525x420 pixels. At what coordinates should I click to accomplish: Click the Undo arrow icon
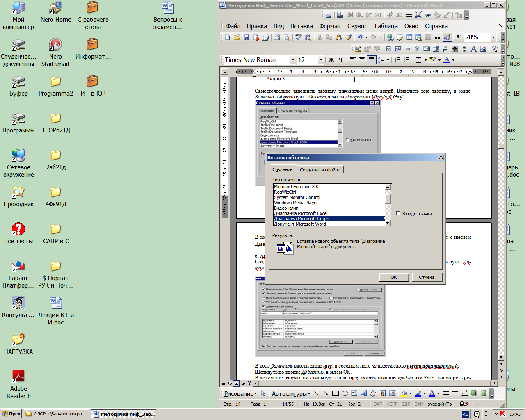[360, 37]
